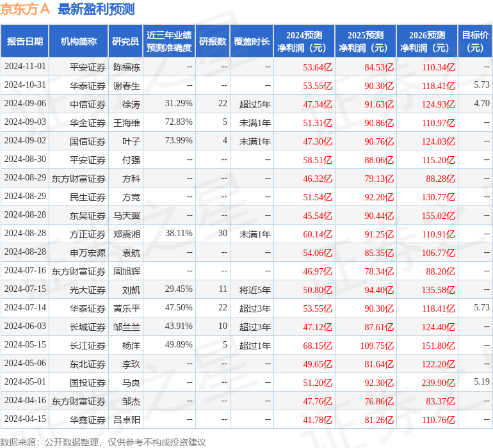This screenshot has width=493, height=448.
Task: Click the 2024-04-15 date cell
Action: (25, 419)
